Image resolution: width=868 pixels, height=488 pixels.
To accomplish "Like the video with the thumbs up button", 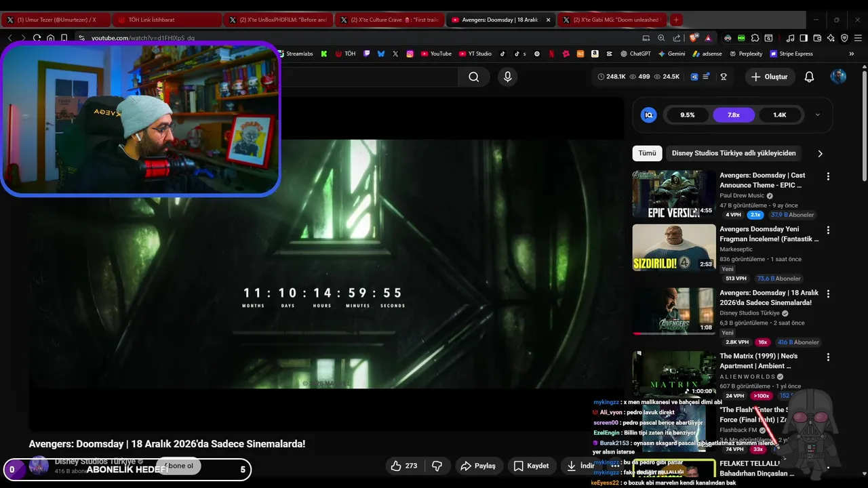I will point(404,466).
